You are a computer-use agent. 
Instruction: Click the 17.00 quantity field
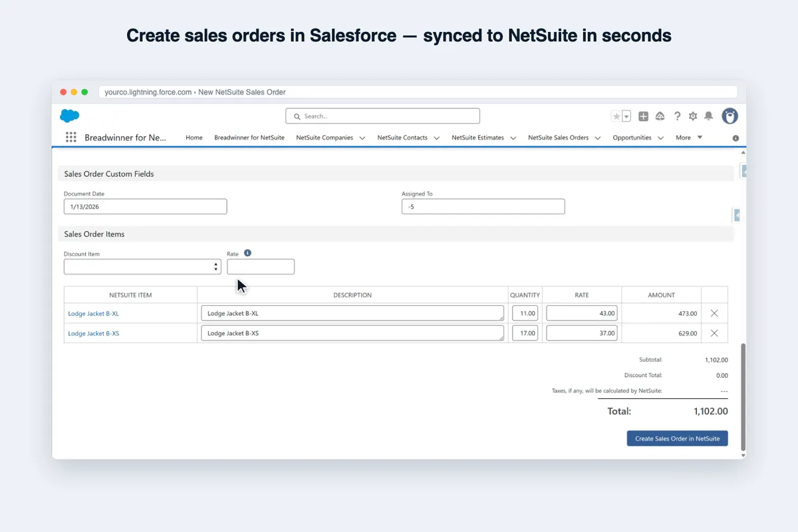525,333
